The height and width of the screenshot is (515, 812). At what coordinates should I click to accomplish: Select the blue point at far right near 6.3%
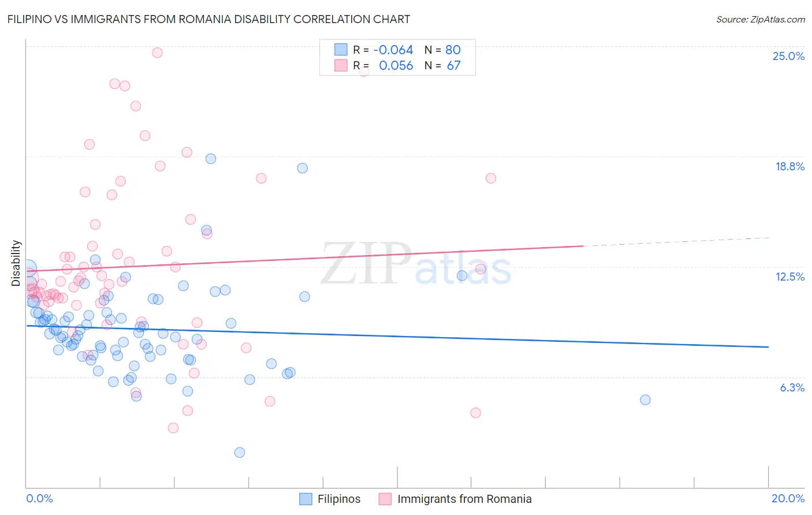point(645,400)
